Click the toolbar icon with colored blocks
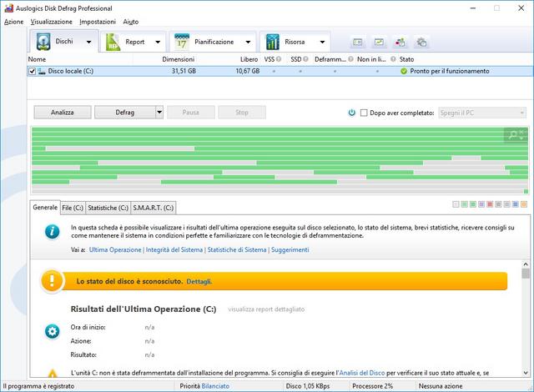Viewport: 534px width, 392px height. (x=400, y=43)
